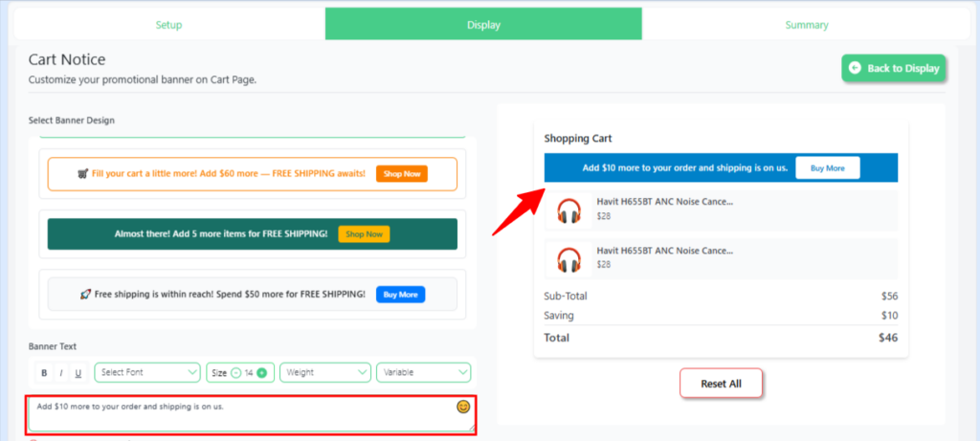Click into the banner text input field
The image size is (980, 441).
(252, 415)
